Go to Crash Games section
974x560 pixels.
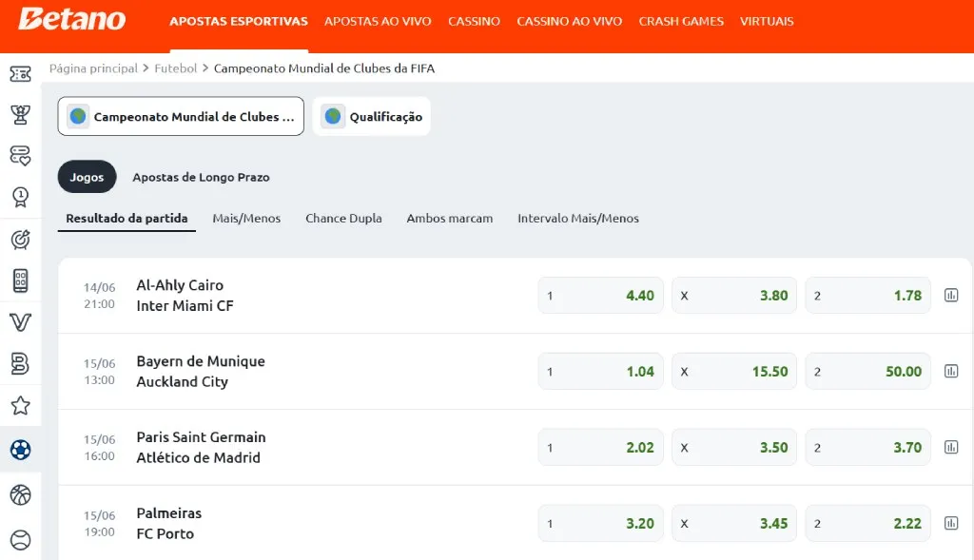[x=681, y=21]
